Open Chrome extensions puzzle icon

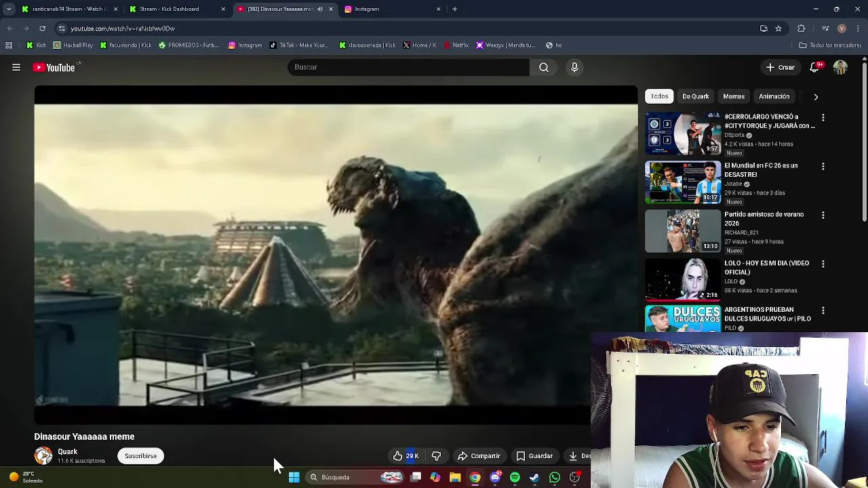[x=802, y=28]
